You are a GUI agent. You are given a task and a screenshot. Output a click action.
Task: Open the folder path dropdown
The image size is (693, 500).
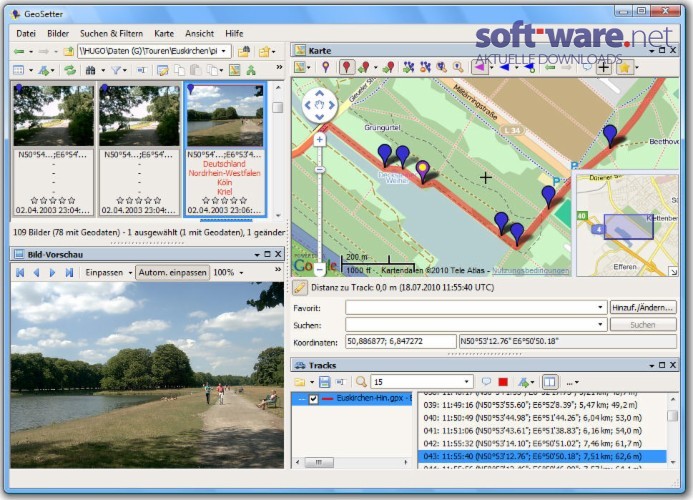click(224, 51)
